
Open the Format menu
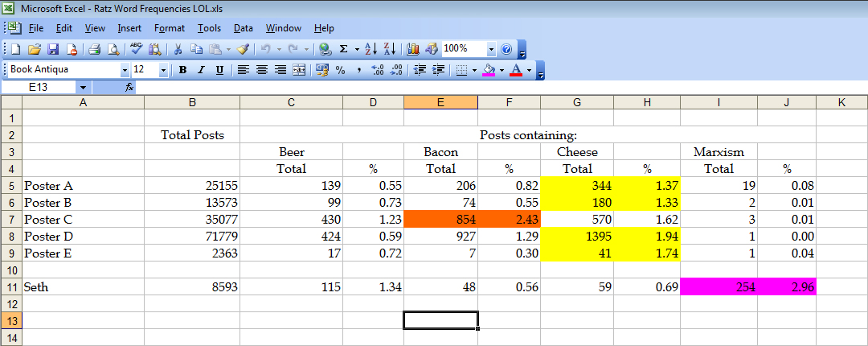pyautogui.click(x=169, y=28)
